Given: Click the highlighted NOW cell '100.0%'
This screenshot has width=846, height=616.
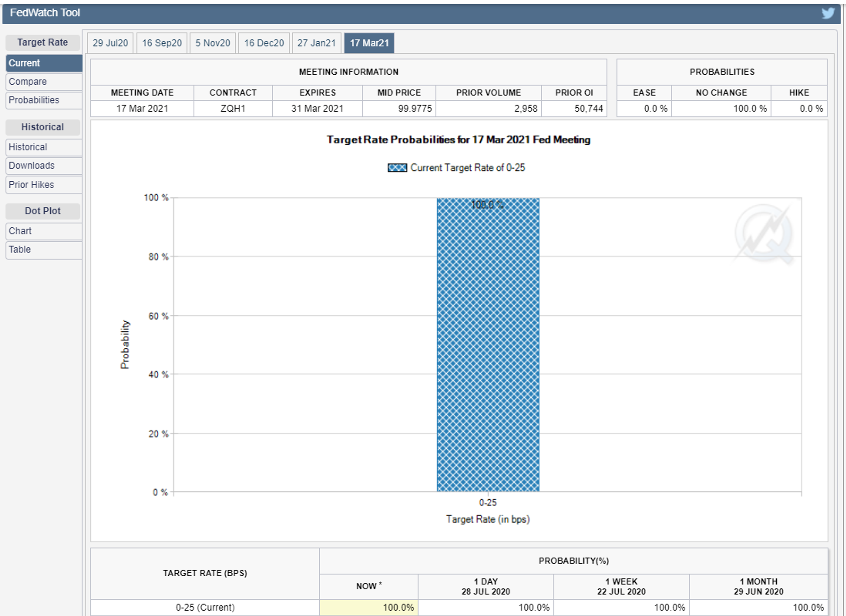Looking at the screenshot, I should [369, 607].
